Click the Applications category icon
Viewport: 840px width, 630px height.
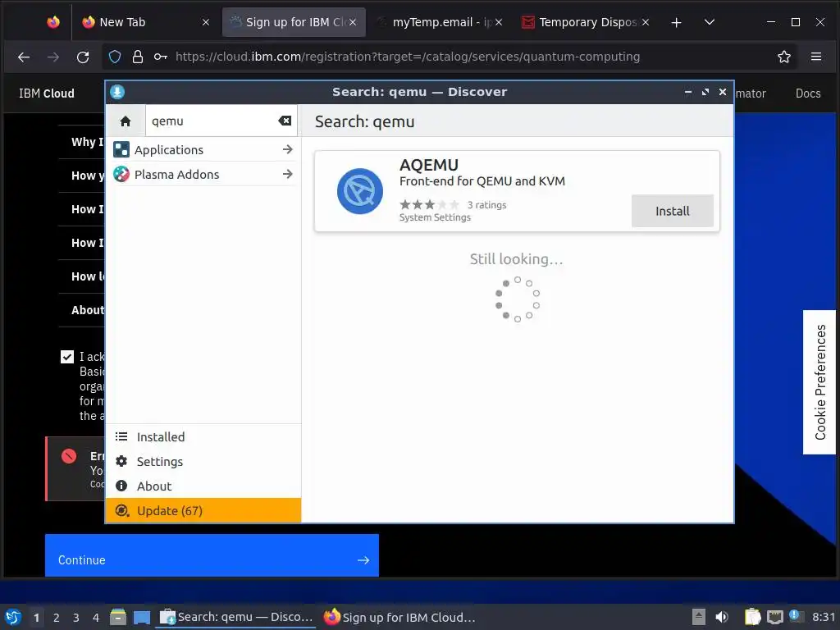[121, 149]
